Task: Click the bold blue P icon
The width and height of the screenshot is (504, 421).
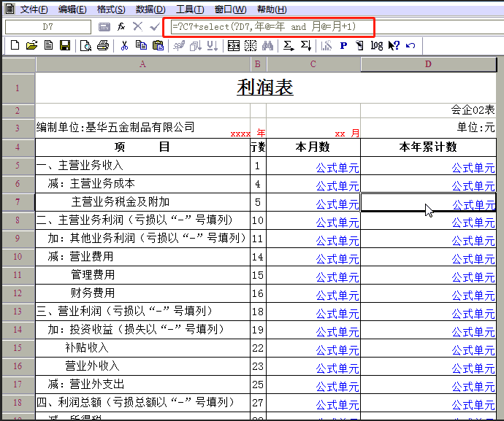Action: click(343, 45)
